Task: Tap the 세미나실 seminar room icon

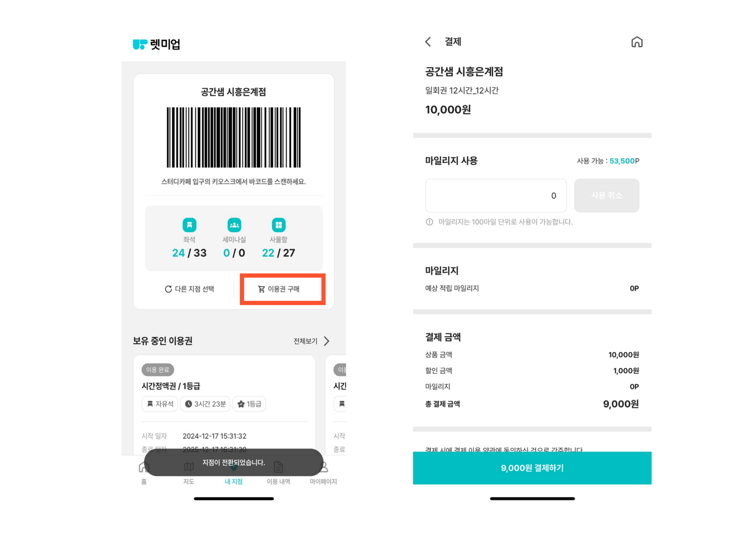Action: (234, 225)
